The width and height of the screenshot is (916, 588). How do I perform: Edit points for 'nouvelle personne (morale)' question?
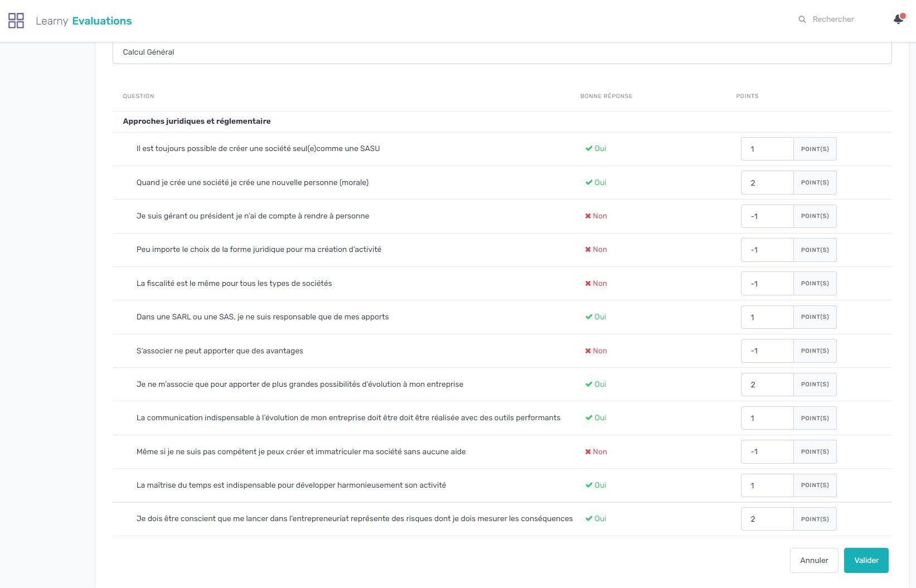click(767, 183)
